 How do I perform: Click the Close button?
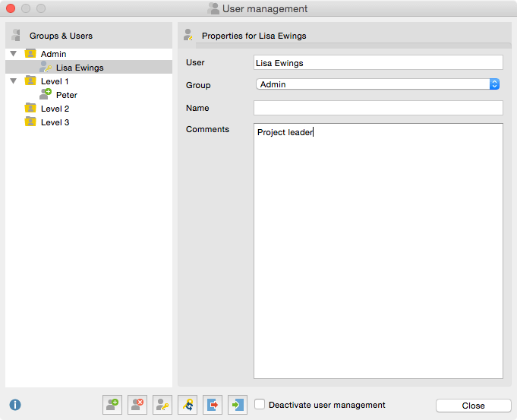pos(473,406)
